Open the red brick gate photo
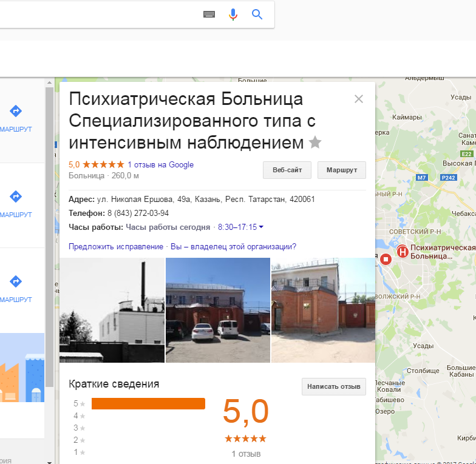The image size is (476, 464). click(323, 311)
